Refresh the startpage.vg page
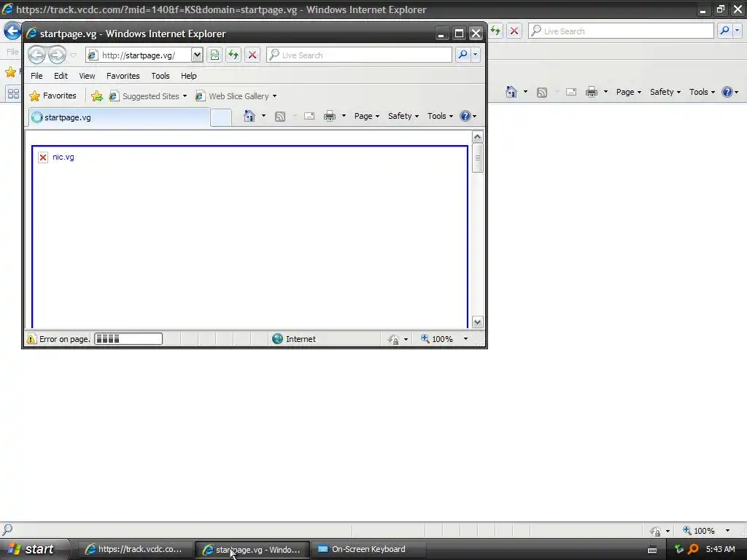Screen dimensions: 747x560 [x=233, y=55]
